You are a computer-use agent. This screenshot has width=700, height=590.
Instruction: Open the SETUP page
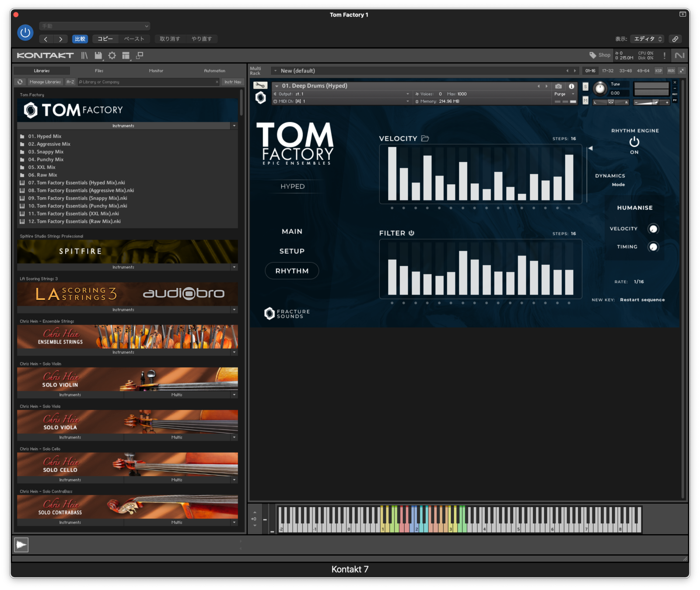pyautogui.click(x=292, y=251)
